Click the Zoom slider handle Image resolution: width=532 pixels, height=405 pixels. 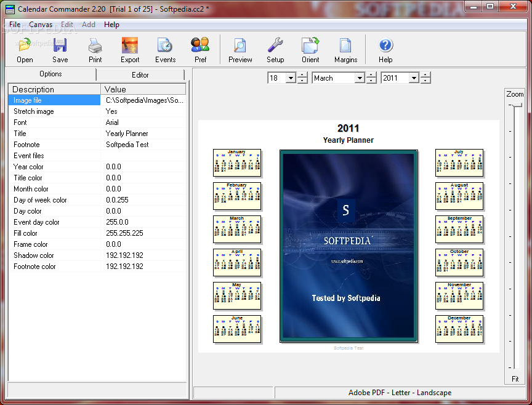517,105
